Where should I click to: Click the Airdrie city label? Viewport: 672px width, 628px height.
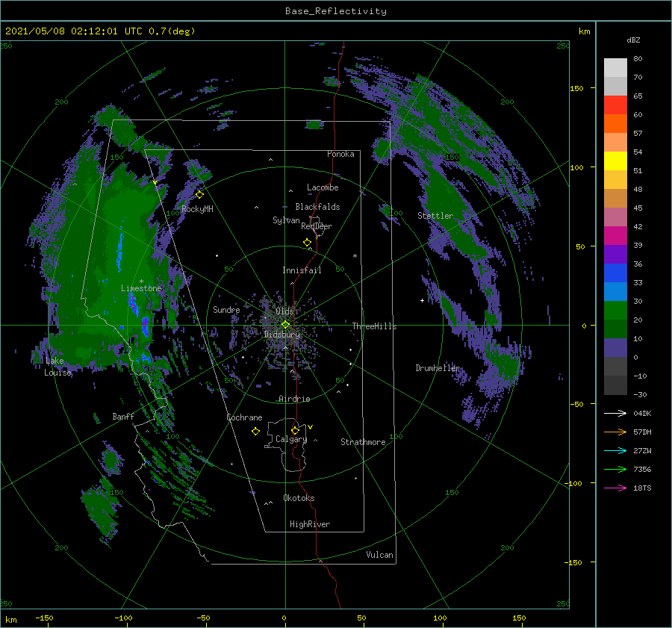coord(294,399)
